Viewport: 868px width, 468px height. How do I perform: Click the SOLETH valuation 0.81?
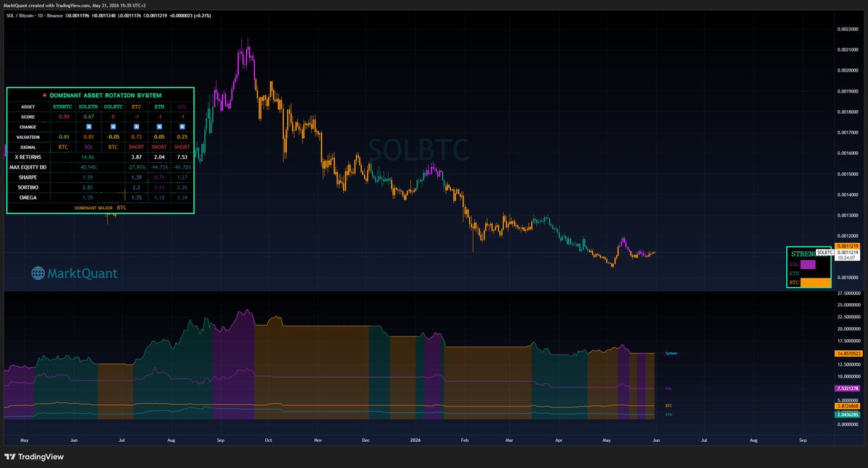(88, 137)
